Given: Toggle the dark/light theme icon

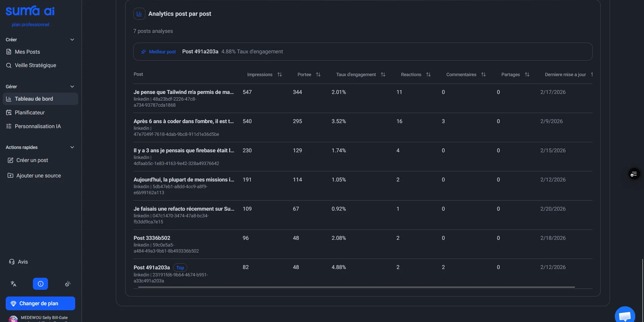Looking at the screenshot, I should pyautogui.click(x=68, y=284).
